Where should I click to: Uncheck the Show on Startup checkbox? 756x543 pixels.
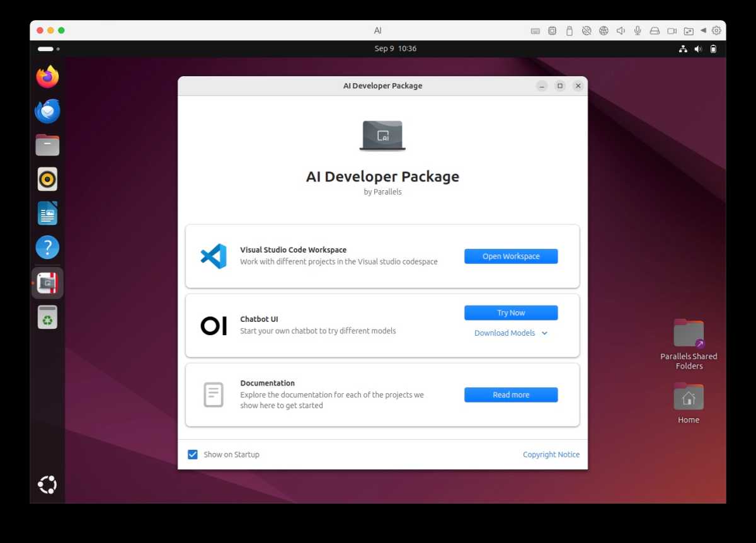pyautogui.click(x=192, y=454)
